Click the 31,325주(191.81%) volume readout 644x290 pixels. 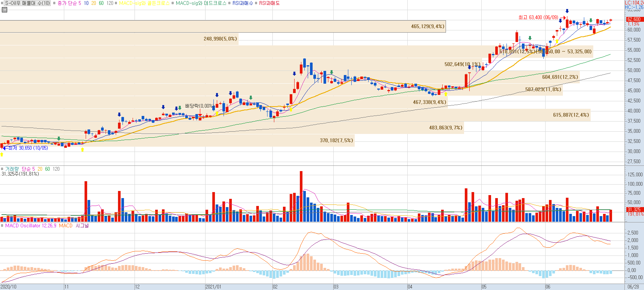click(20, 174)
